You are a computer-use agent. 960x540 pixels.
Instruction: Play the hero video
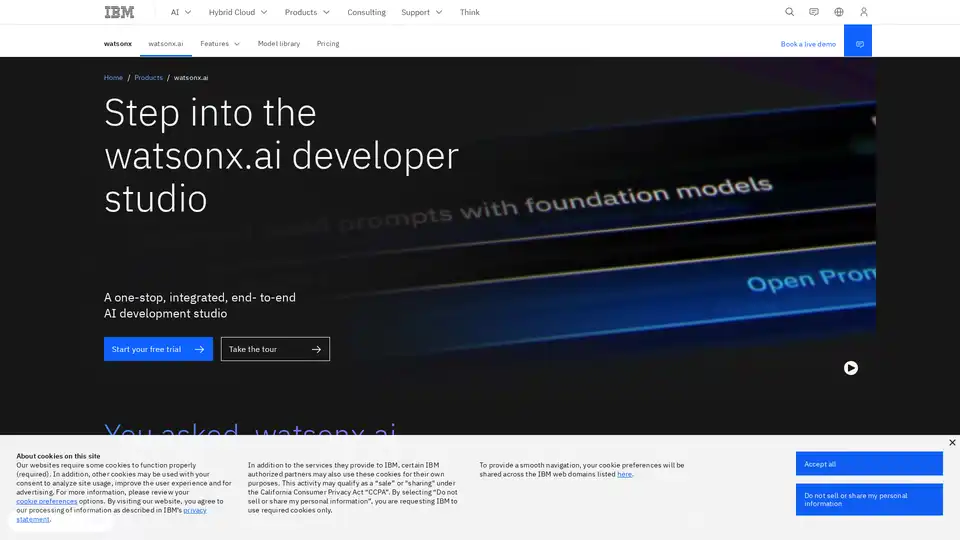tap(850, 368)
